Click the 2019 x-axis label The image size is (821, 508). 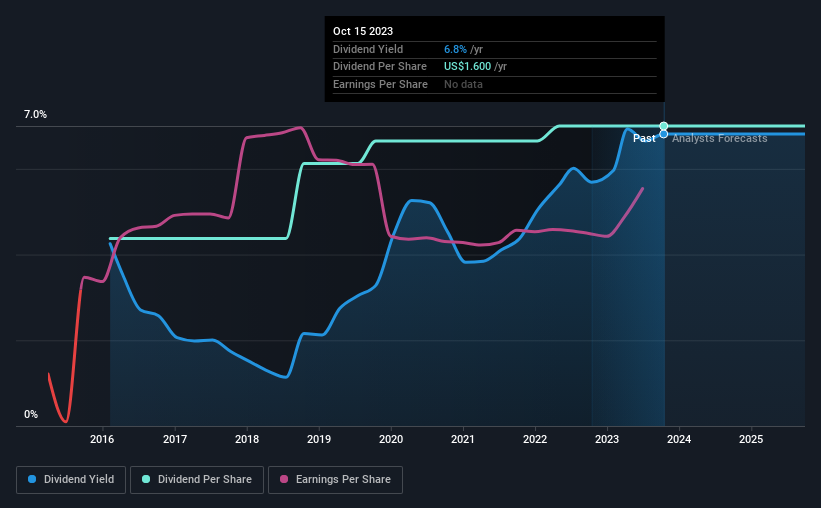tap(319, 439)
